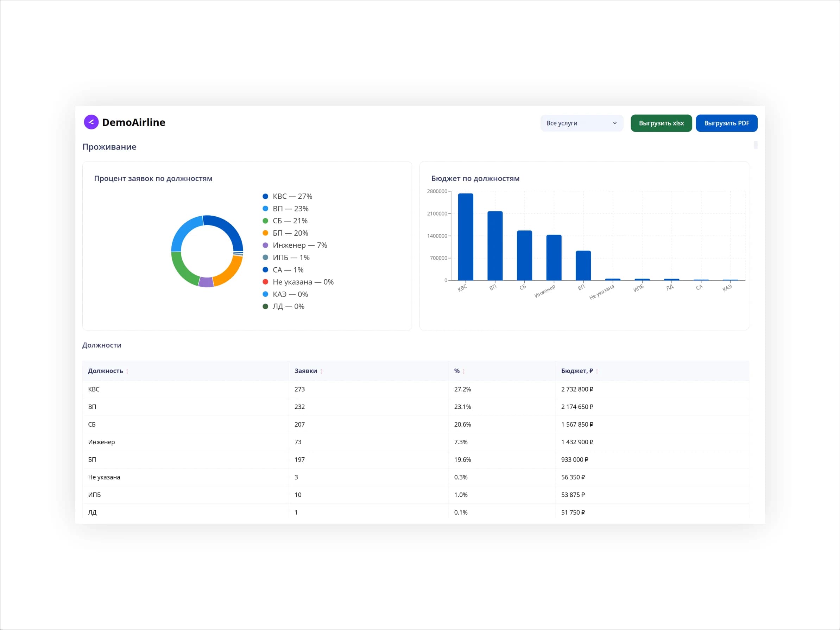This screenshot has height=630, width=840.
Task: Toggle the ВП legend entry
Action: coord(285,208)
